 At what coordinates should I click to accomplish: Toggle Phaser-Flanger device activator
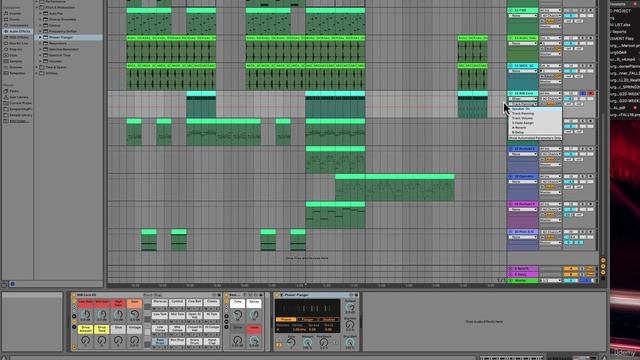[277, 295]
